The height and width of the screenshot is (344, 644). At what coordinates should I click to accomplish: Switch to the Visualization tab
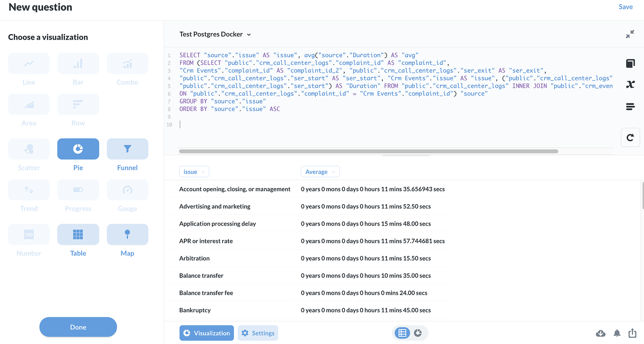[x=206, y=333]
